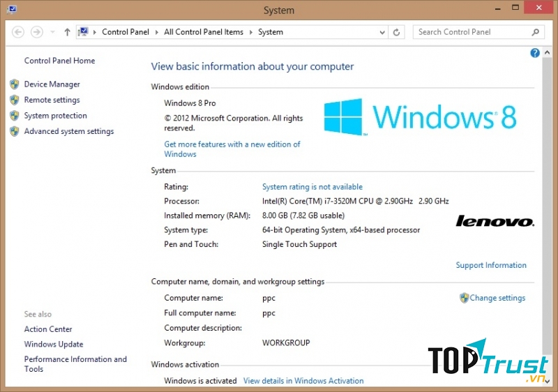Click the shield beside Advanced system settings
Viewport: 558px width, 392px height.
pyautogui.click(x=15, y=131)
